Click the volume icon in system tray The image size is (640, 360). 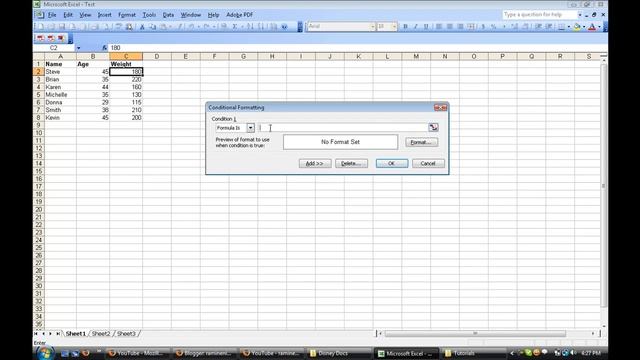(x=573, y=353)
